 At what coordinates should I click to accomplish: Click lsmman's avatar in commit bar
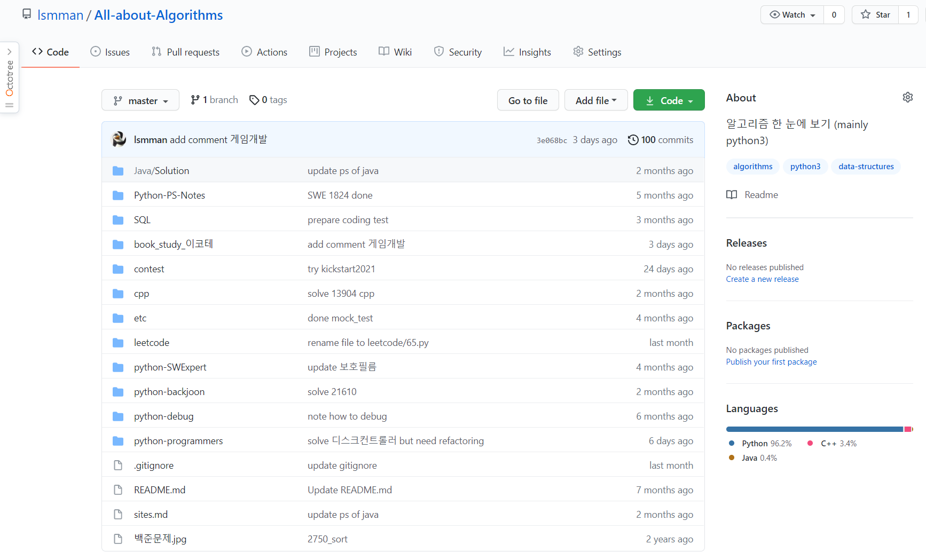(119, 139)
